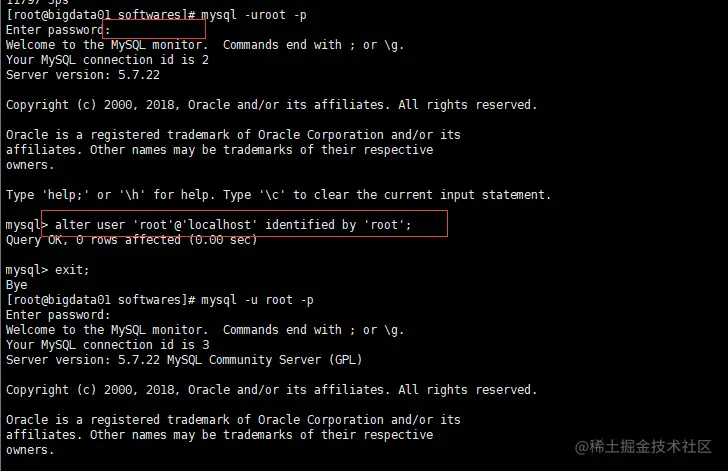Image resolution: width=728 pixels, height=471 pixels.
Task: Click 'Your MySQL connection id is 2' text
Action: coord(107,60)
